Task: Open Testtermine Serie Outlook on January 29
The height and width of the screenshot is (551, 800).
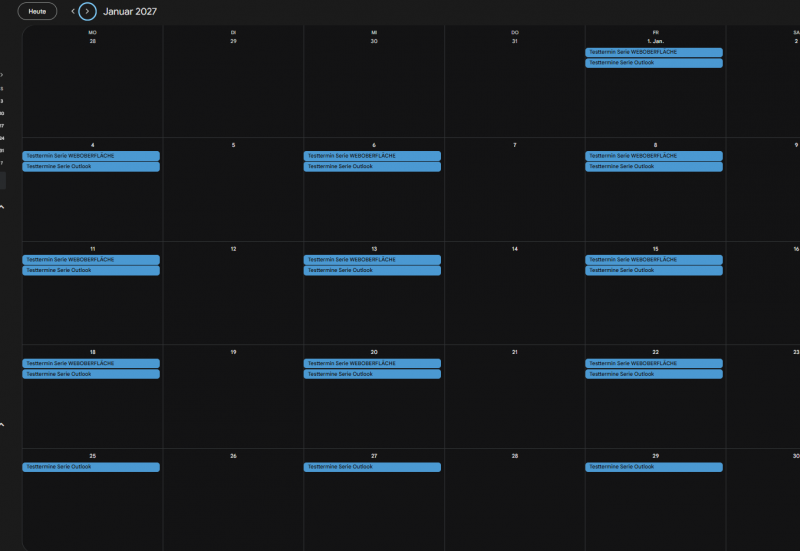Action: click(653, 467)
